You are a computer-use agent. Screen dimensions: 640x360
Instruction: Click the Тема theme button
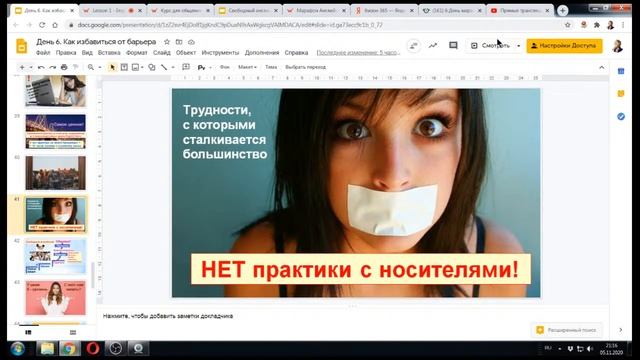tap(271, 67)
